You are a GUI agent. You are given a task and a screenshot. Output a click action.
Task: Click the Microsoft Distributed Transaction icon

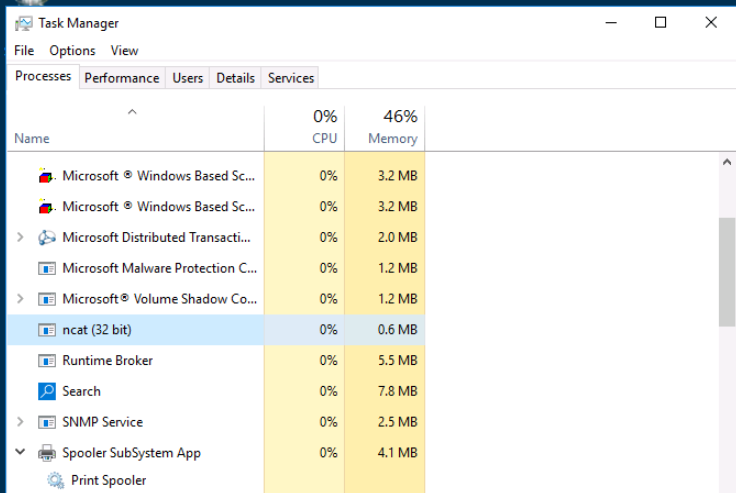[46, 238]
